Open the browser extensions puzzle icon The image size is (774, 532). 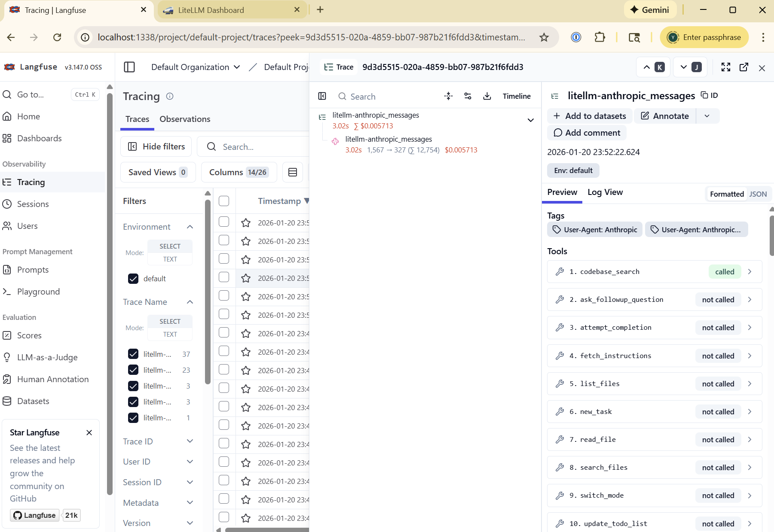click(x=600, y=37)
